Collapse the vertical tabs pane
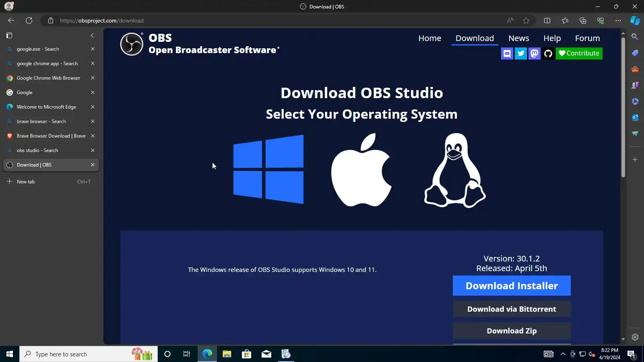 coord(92,35)
